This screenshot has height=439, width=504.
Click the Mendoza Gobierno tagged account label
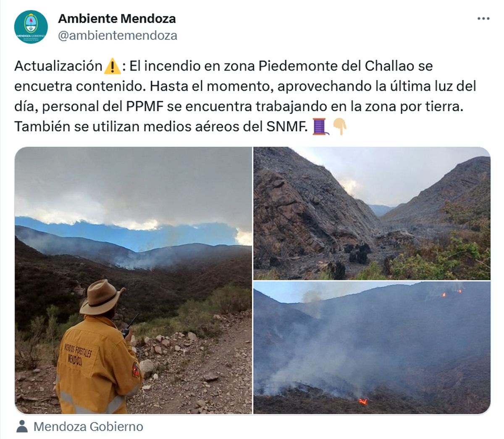88,426
